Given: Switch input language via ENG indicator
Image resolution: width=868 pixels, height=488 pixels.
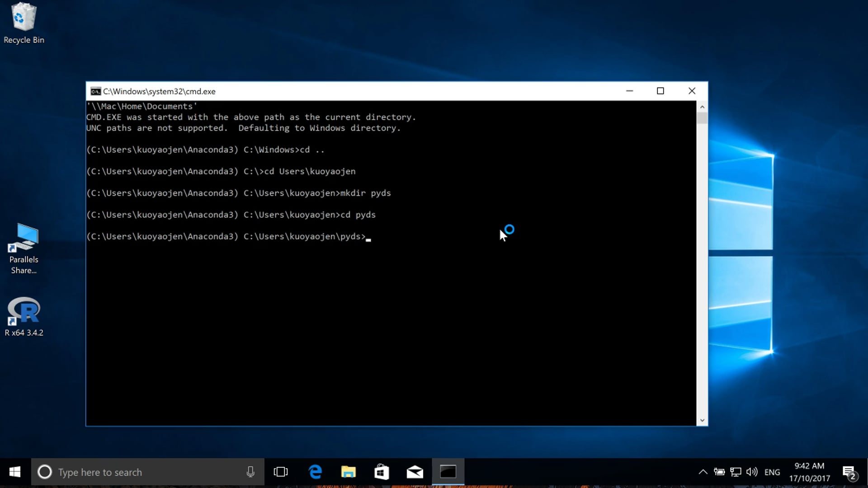Looking at the screenshot, I should pos(772,472).
